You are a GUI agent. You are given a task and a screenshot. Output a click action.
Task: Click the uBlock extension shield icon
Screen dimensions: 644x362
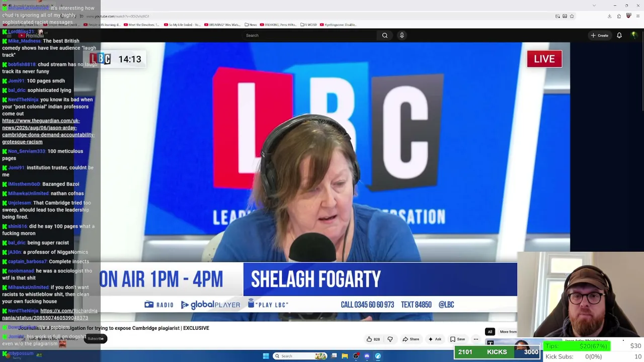coord(628,16)
